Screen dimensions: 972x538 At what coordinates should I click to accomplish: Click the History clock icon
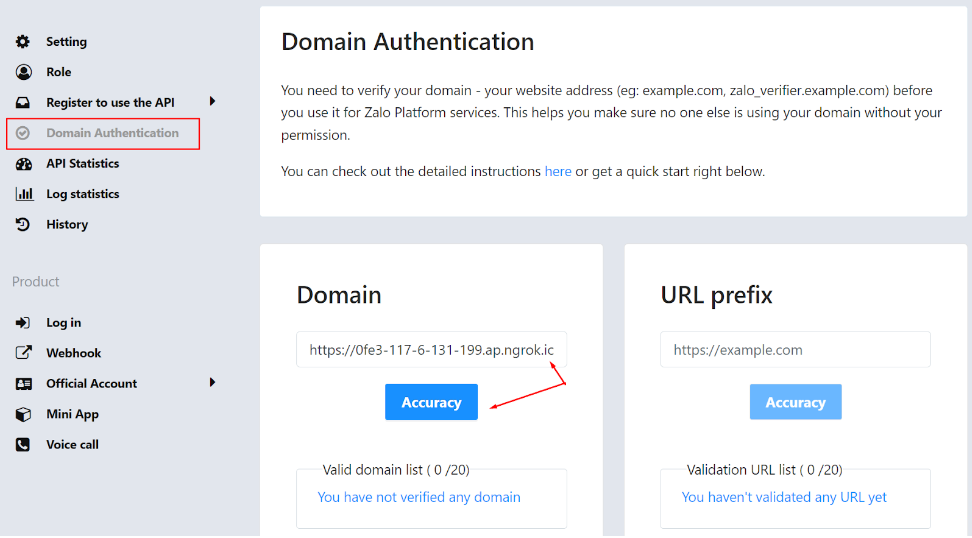pos(23,225)
